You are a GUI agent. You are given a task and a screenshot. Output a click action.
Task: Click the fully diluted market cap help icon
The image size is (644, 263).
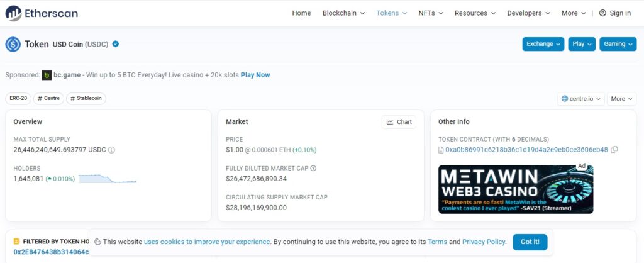tap(313, 168)
